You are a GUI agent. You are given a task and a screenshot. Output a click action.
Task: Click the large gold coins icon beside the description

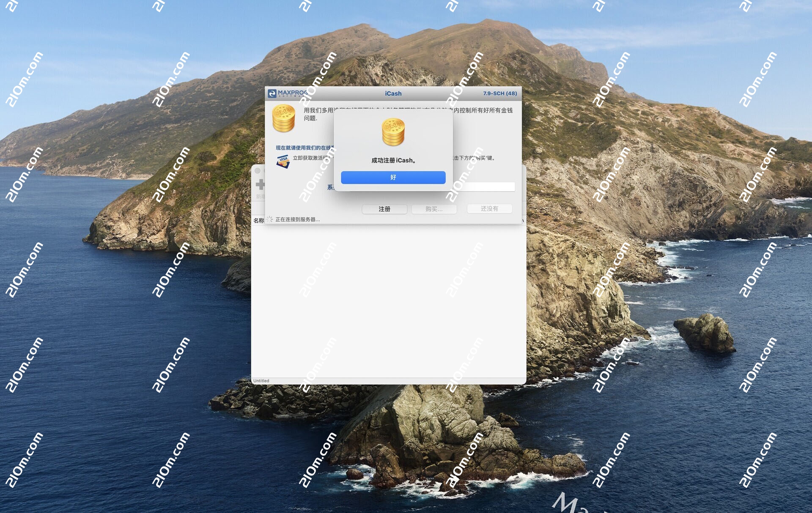click(283, 118)
